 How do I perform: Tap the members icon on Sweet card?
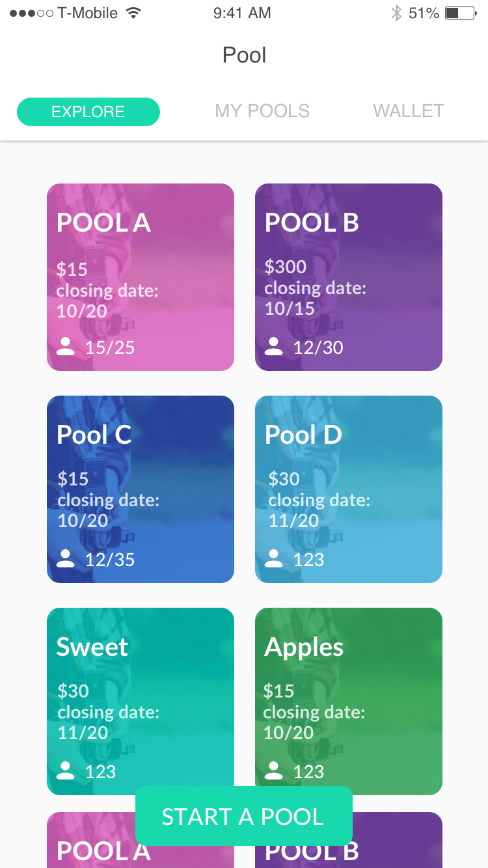coord(66,771)
